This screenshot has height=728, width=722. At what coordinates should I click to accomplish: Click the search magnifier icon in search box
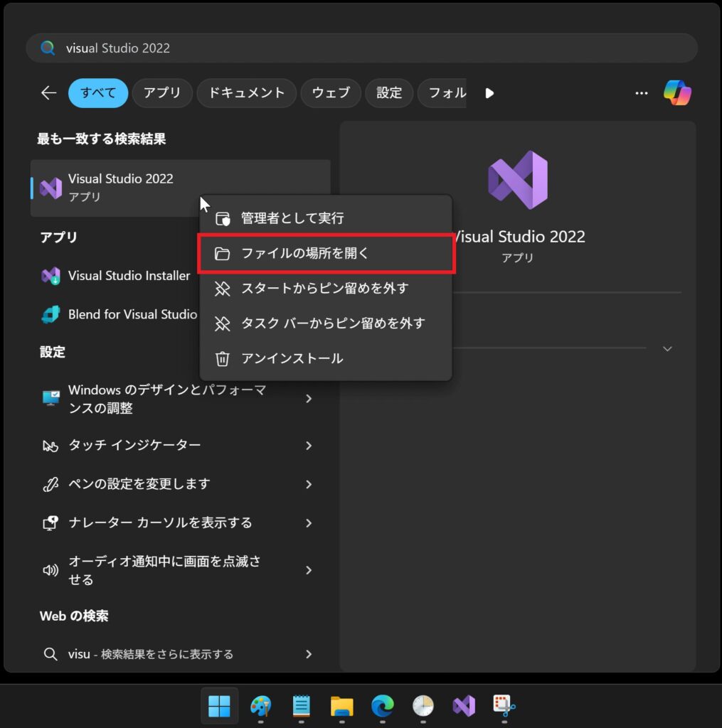tap(48, 48)
